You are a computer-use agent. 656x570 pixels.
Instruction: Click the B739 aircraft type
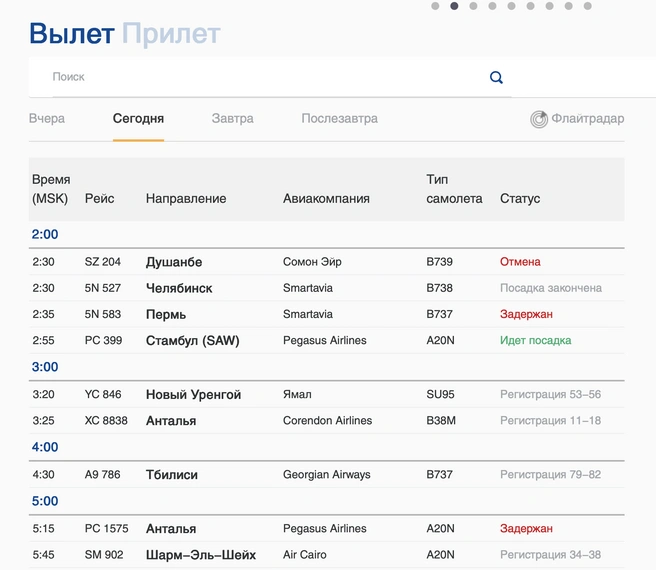point(439,262)
